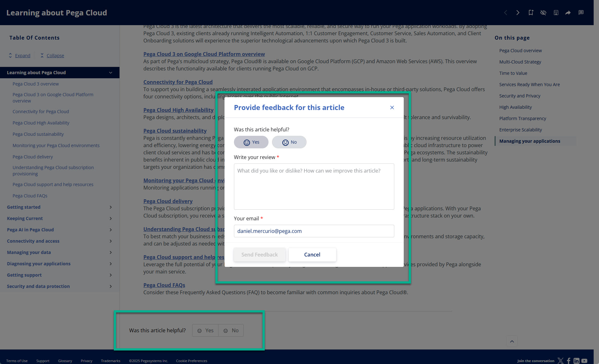Open Pega's X (Twitter) page

coord(560,361)
